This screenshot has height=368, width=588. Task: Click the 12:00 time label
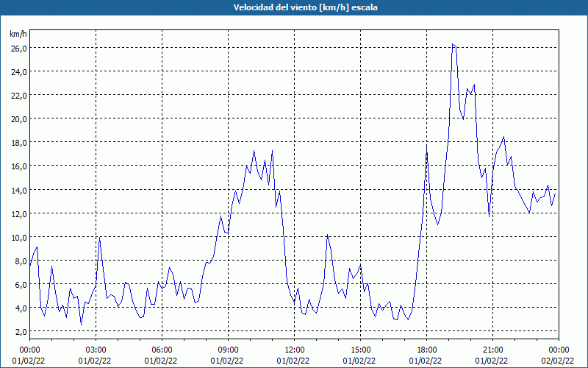295,350
